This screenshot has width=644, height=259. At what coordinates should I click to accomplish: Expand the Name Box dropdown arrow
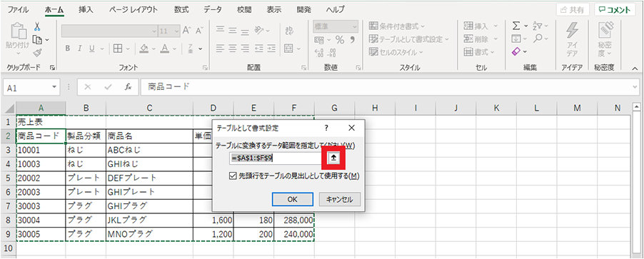(54, 88)
